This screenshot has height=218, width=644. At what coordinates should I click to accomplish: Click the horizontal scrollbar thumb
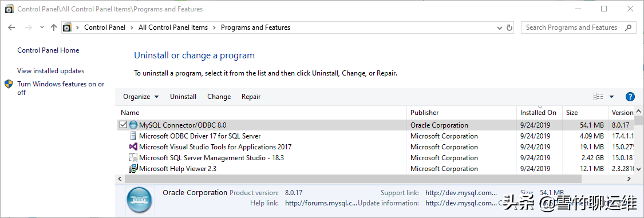coord(353,179)
